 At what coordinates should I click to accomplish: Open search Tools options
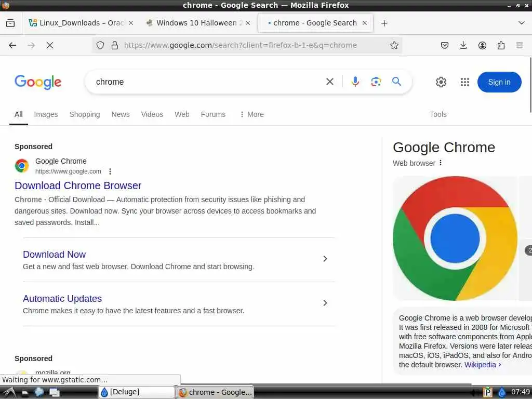click(438, 114)
